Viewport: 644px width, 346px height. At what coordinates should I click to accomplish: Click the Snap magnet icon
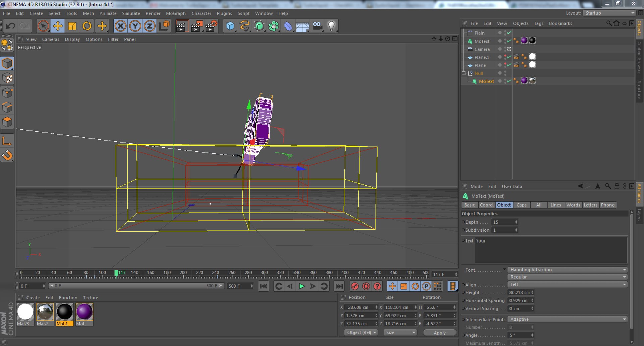click(x=7, y=156)
